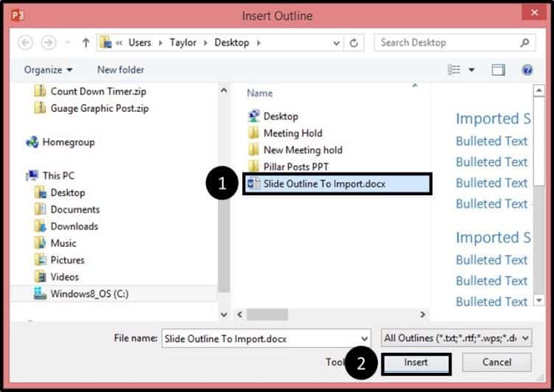Click the Music folder icon
The height and width of the screenshot is (392, 554).
[x=41, y=243]
